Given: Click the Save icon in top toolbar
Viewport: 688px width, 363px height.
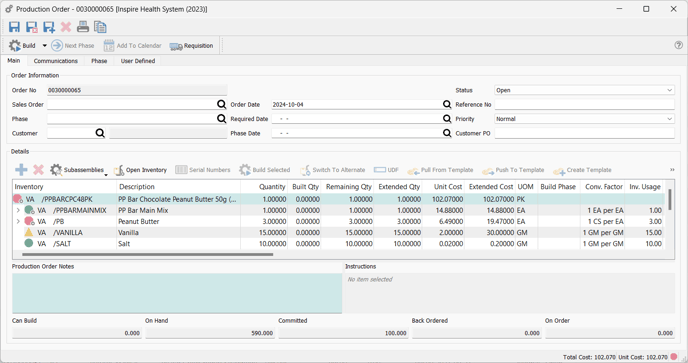Looking at the screenshot, I should [x=14, y=27].
